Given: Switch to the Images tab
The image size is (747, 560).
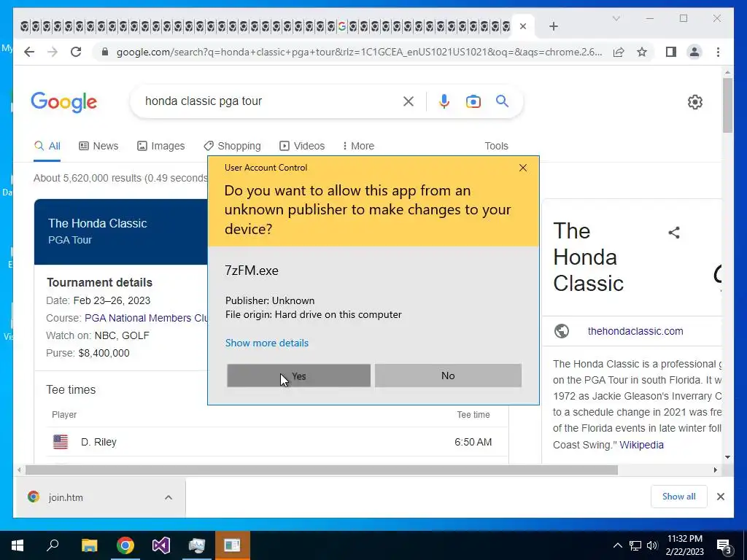Looking at the screenshot, I should [x=161, y=146].
